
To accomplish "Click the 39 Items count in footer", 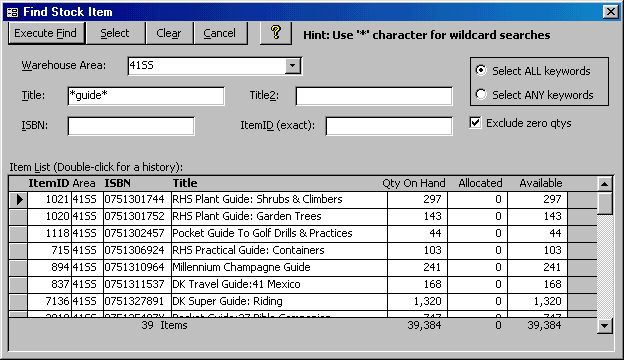I will pos(164,325).
